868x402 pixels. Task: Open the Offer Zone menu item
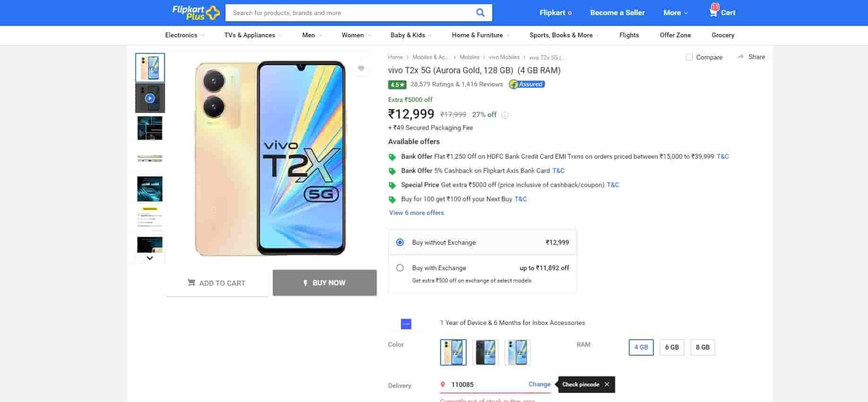coord(675,35)
